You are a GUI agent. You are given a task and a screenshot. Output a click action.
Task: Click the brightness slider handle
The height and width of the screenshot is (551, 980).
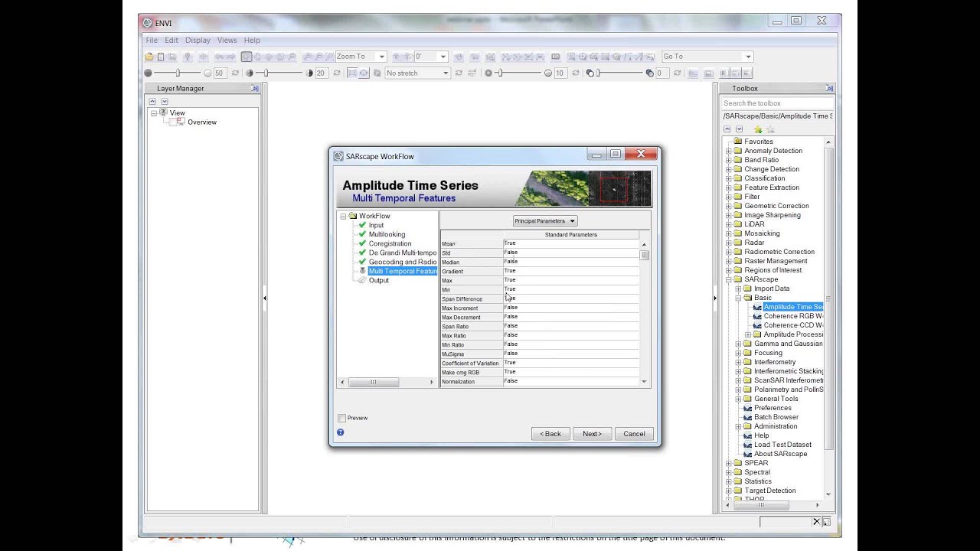pos(178,73)
